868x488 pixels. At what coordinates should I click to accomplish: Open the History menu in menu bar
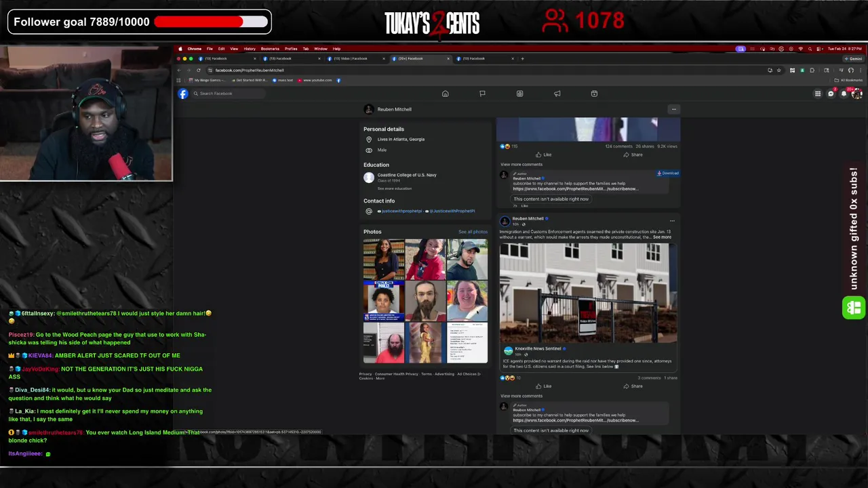point(250,49)
